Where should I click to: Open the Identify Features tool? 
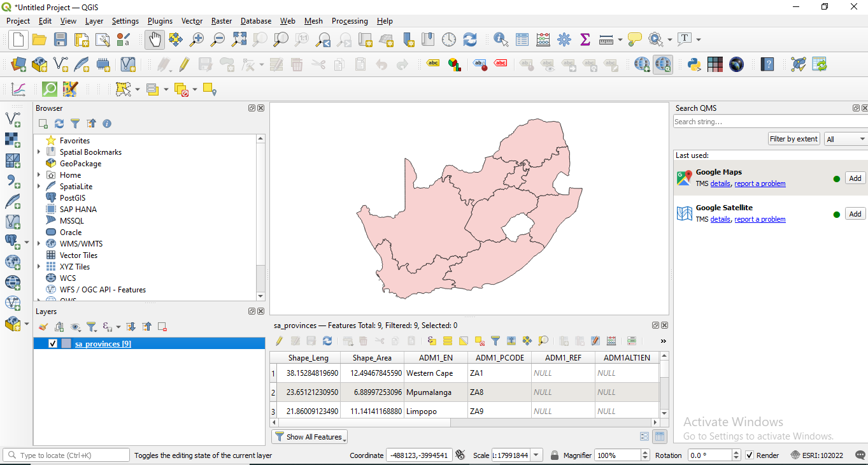point(501,39)
